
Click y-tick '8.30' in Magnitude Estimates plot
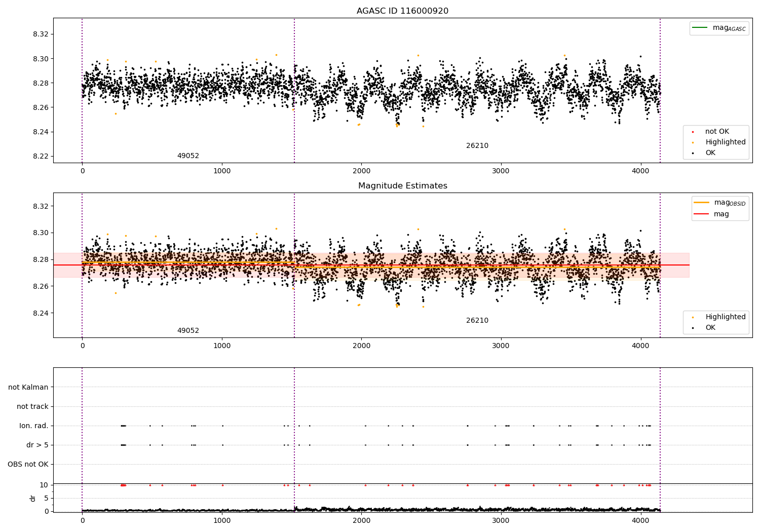click(41, 233)
